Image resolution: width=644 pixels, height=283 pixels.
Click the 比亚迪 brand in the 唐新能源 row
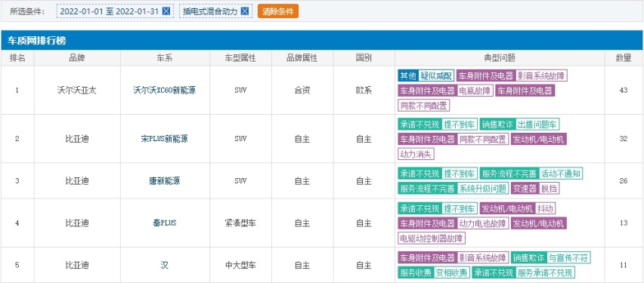[x=77, y=181]
